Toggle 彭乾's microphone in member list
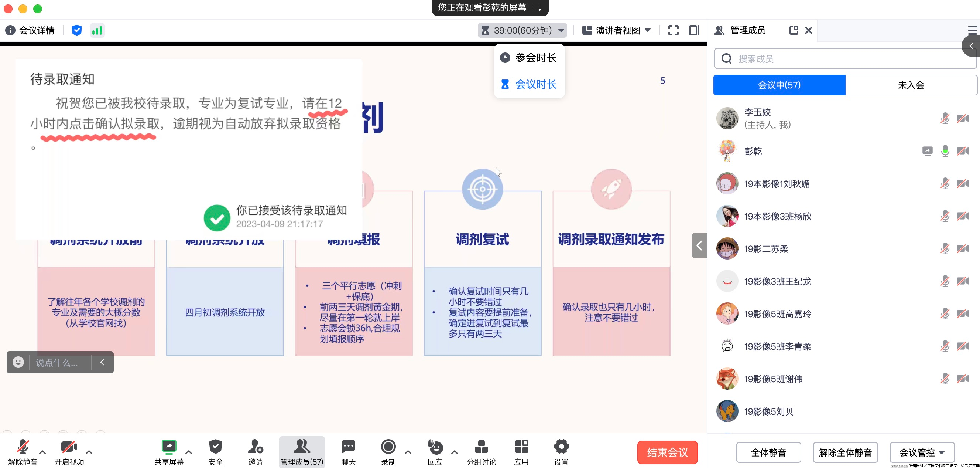 tap(945, 151)
